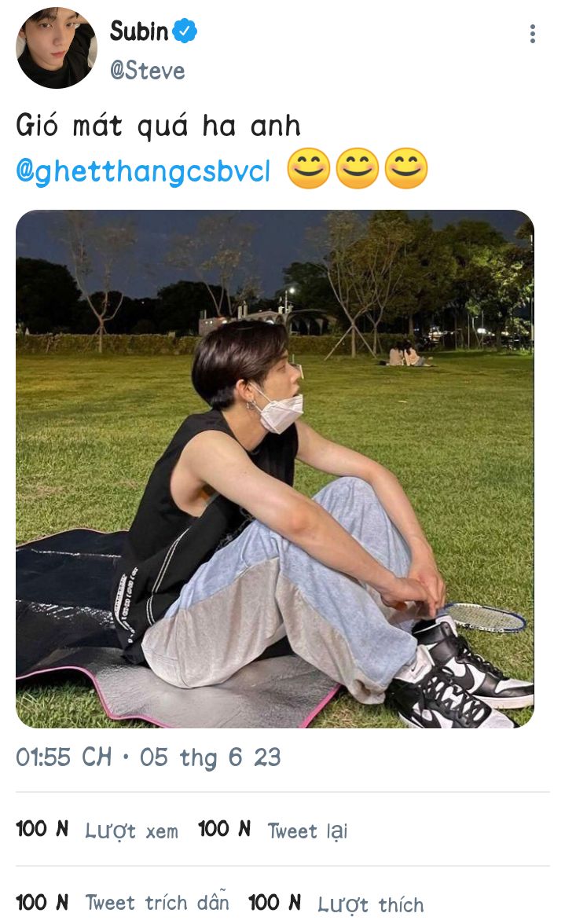
Task: Click the 100 N count beside Lượt thích
Action: click(274, 902)
